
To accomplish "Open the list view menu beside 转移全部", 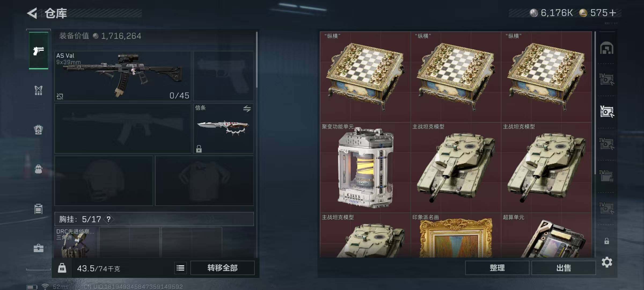I will coord(180,268).
